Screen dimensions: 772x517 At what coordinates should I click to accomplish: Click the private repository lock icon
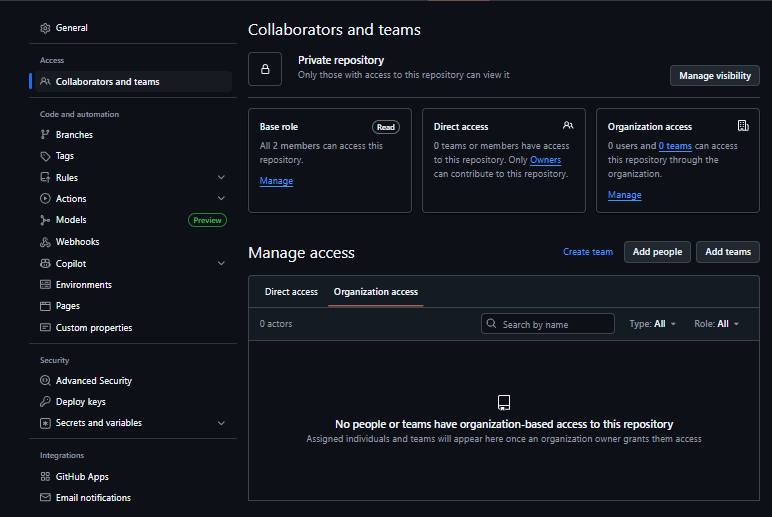click(x=265, y=69)
